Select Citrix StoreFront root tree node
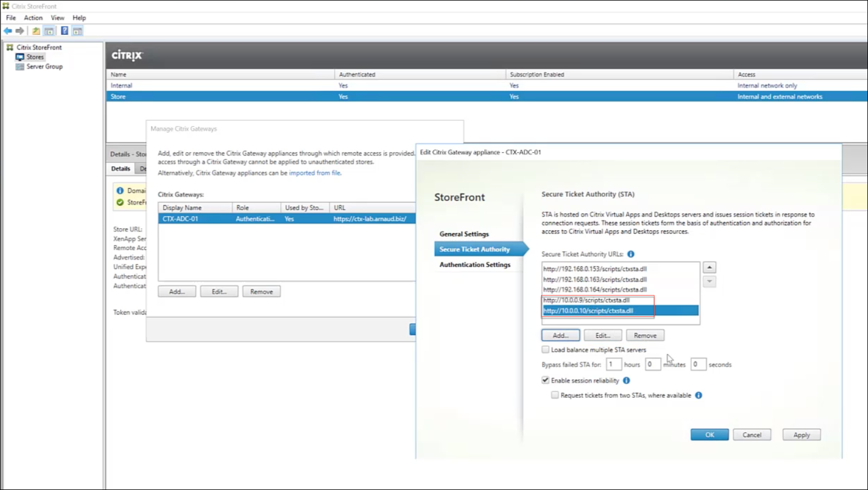Viewport: 868px width, 490px height. [x=39, y=47]
